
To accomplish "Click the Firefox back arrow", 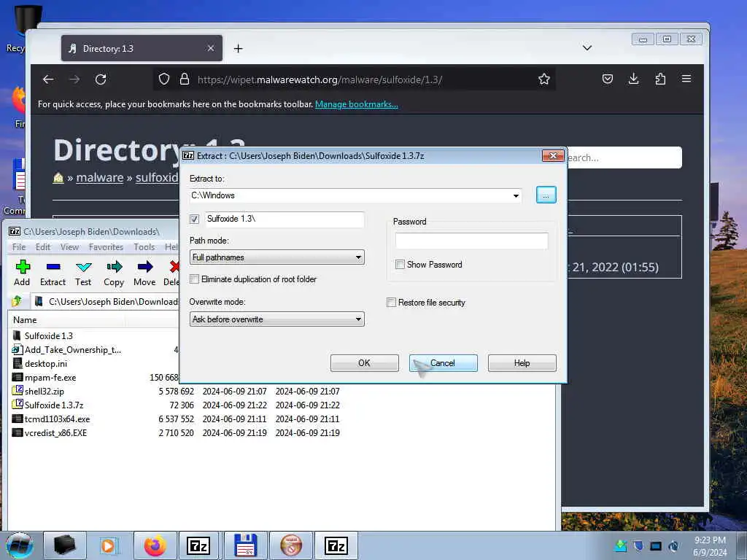I will (48, 79).
